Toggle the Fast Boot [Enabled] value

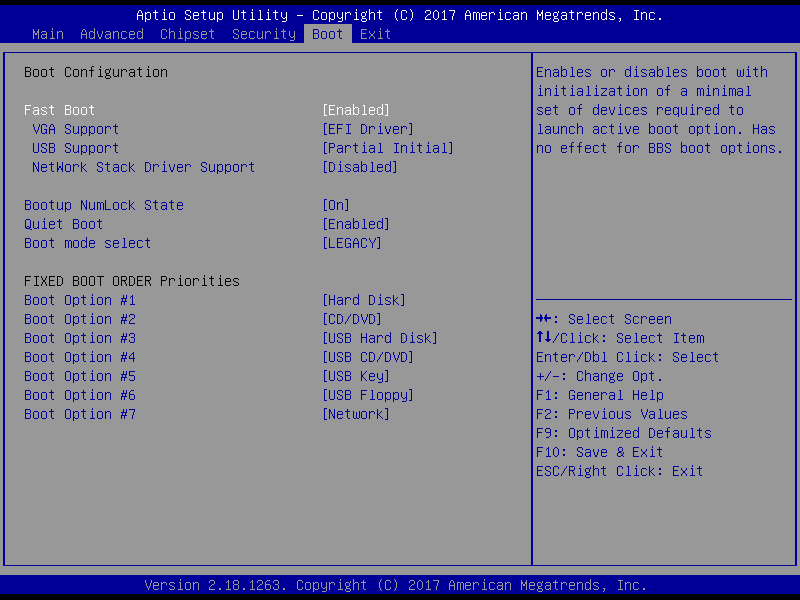(x=355, y=110)
